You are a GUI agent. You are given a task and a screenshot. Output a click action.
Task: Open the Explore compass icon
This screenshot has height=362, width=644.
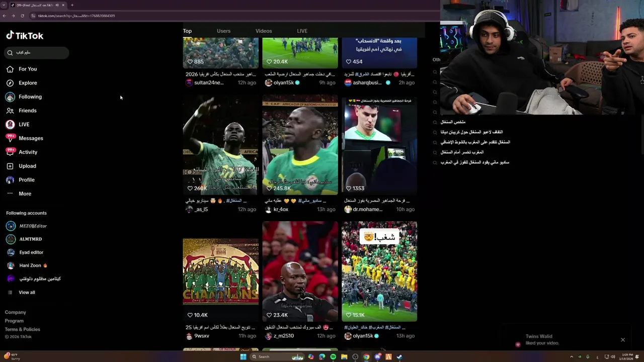pos(10,83)
